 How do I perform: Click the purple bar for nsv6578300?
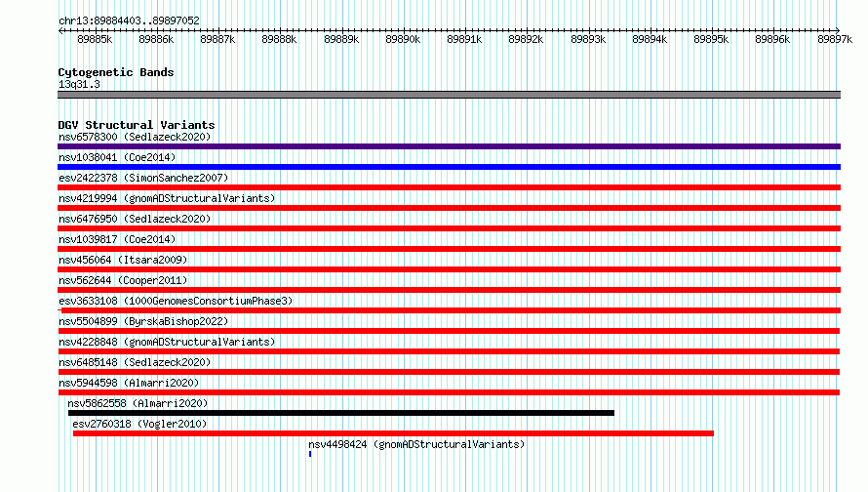(x=449, y=146)
